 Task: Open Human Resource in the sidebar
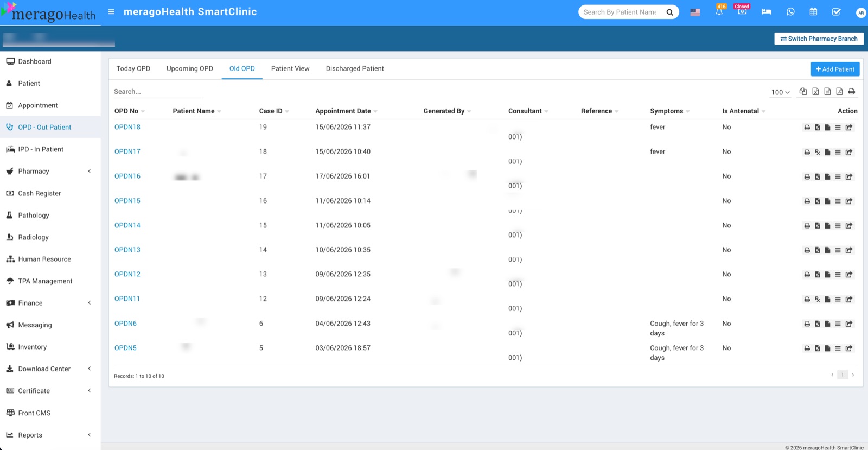pyautogui.click(x=50, y=259)
